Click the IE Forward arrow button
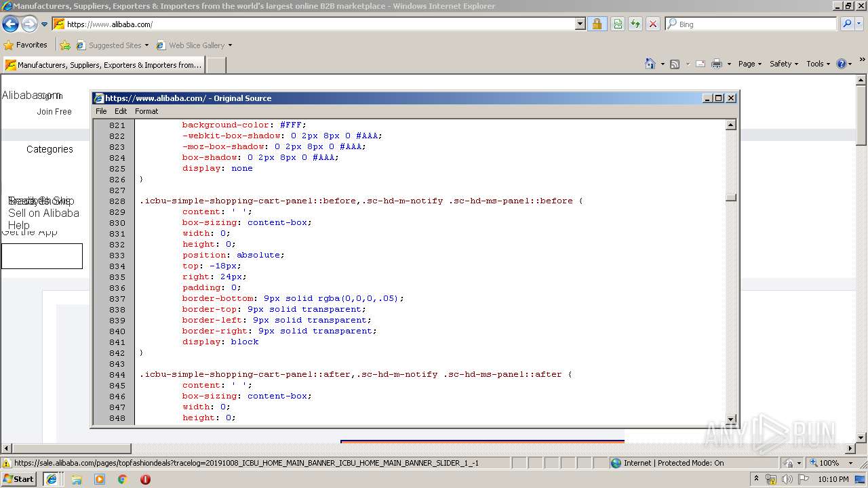The image size is (868, 488). coord(29,24)
